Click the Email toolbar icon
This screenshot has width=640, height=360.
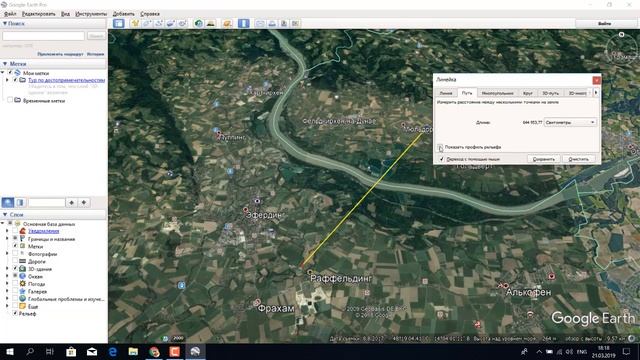(x=260, y=23)
